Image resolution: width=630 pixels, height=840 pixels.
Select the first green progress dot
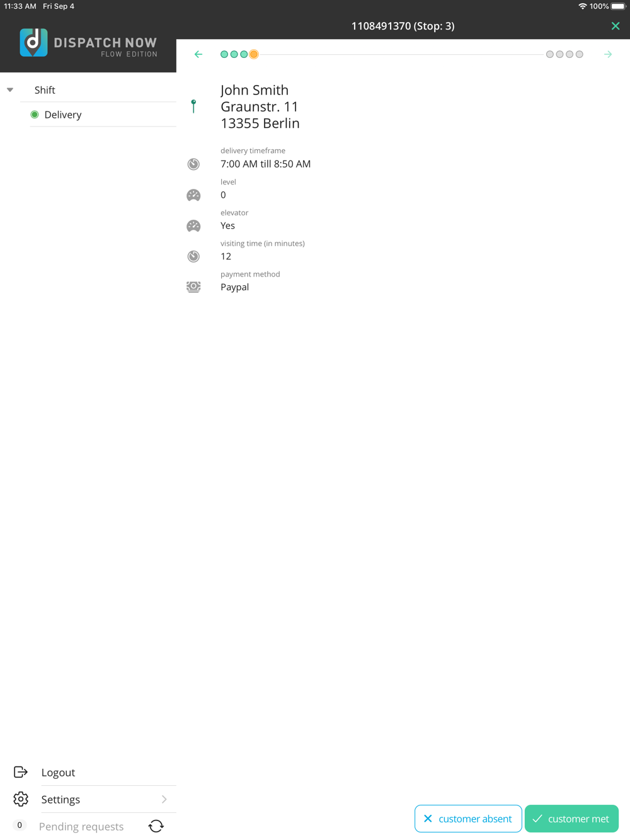point(224,54)
